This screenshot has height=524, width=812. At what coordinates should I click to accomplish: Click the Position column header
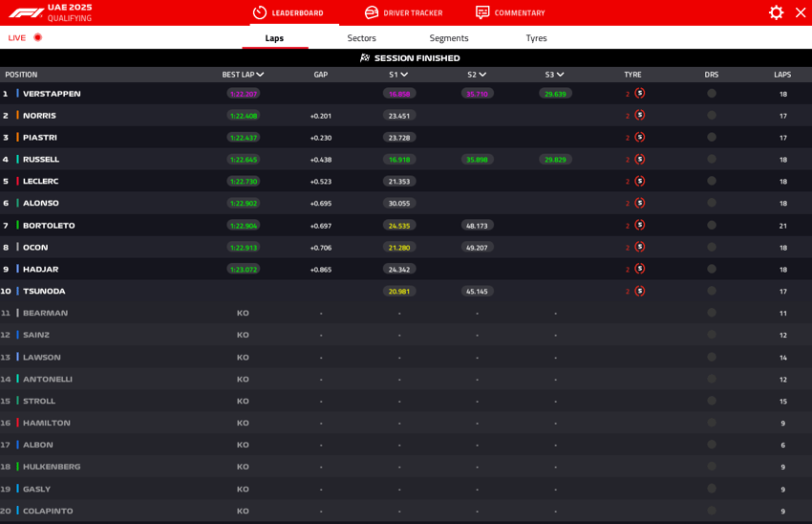pos(21,75)
